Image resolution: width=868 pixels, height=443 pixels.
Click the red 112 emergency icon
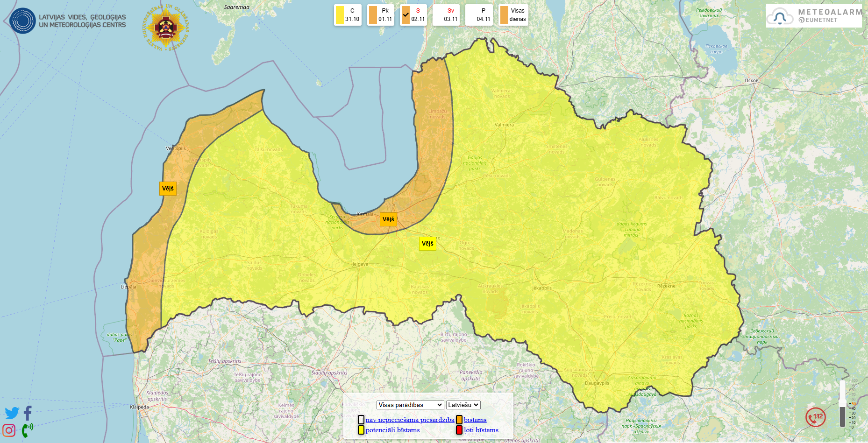(815, 417)
